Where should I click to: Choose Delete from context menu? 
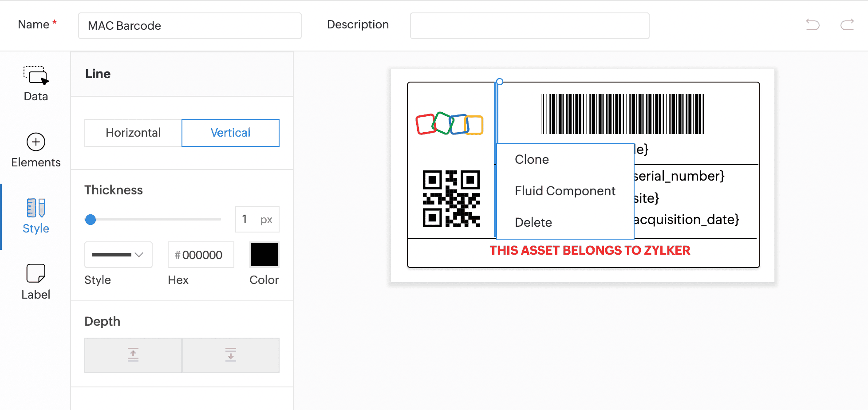tap(533, 222)
